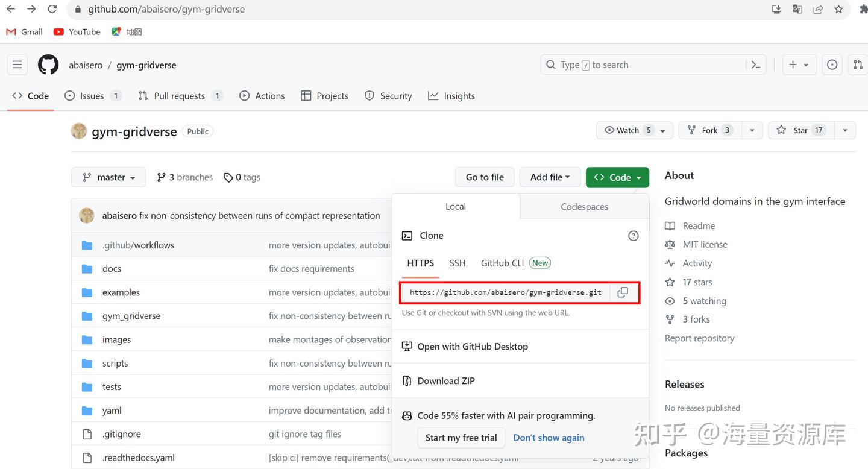
Task: Open the Gmail bookmark shortcut
Action: 24,31
